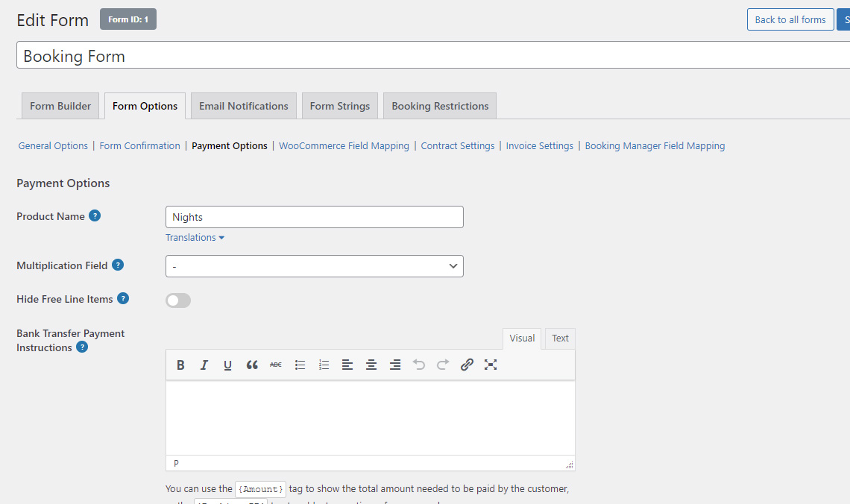
Task: Align text left in editor
Action: click(x=347, y=365)
